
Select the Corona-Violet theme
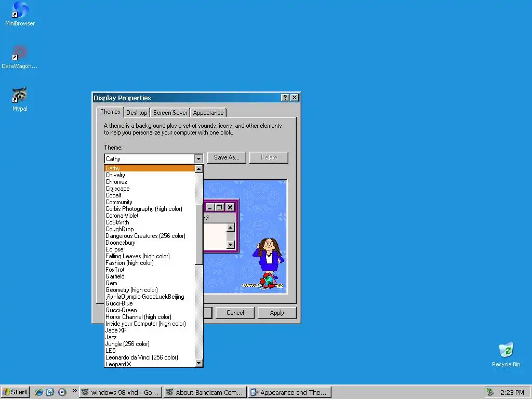pyautogui.click(x=150, y=216)
